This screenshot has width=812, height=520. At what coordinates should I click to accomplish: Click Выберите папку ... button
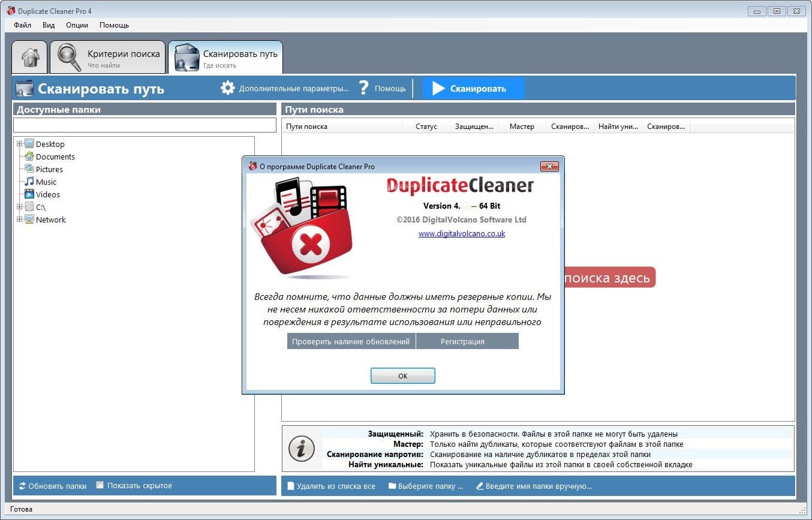431,486
